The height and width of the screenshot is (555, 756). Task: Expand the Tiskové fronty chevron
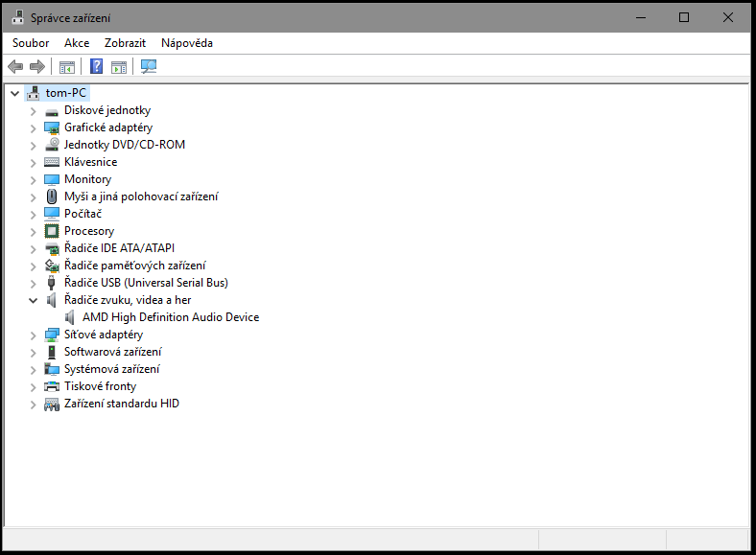33,387
